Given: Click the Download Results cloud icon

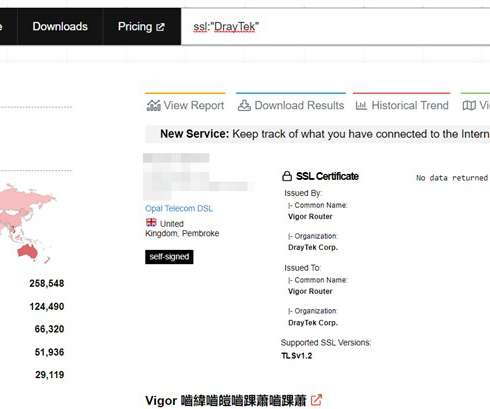Looking at the screenshot, I should [244, 106].
